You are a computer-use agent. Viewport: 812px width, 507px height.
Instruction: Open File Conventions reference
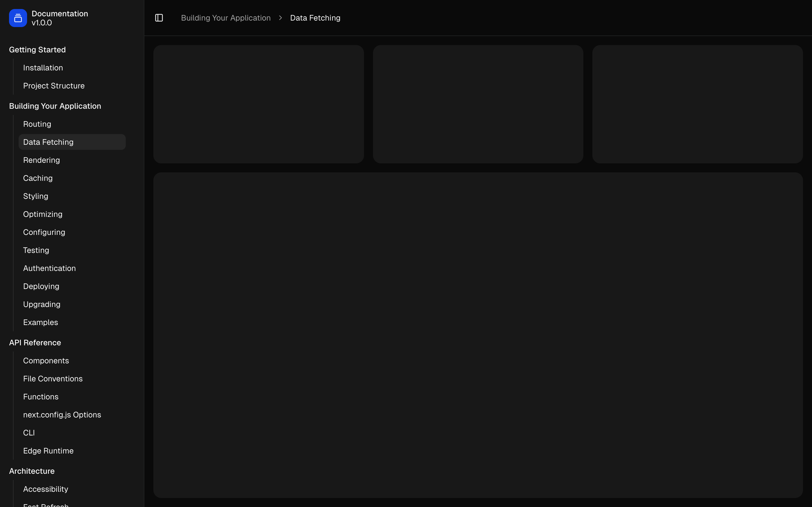(x=53, y=379)
